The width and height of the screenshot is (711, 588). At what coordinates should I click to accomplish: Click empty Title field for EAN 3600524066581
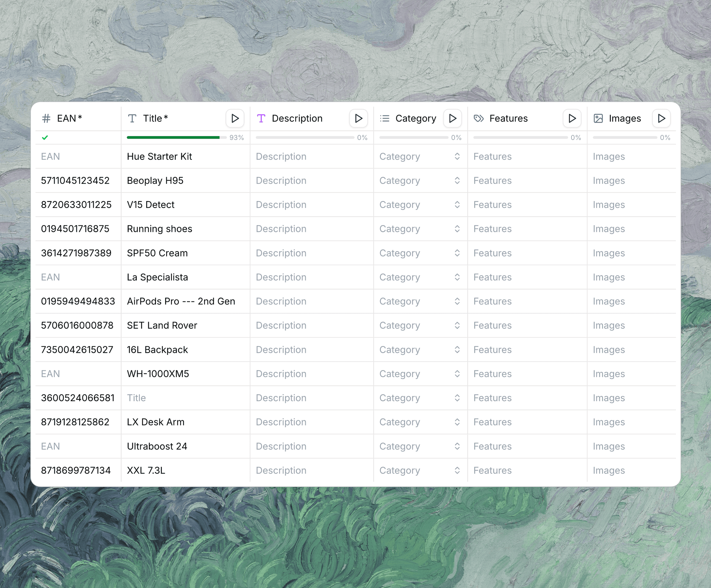point(136,398)
